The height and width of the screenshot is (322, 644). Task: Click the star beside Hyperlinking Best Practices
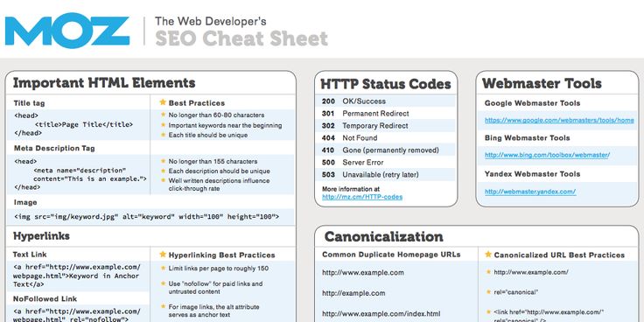click(x=163, y=255)
